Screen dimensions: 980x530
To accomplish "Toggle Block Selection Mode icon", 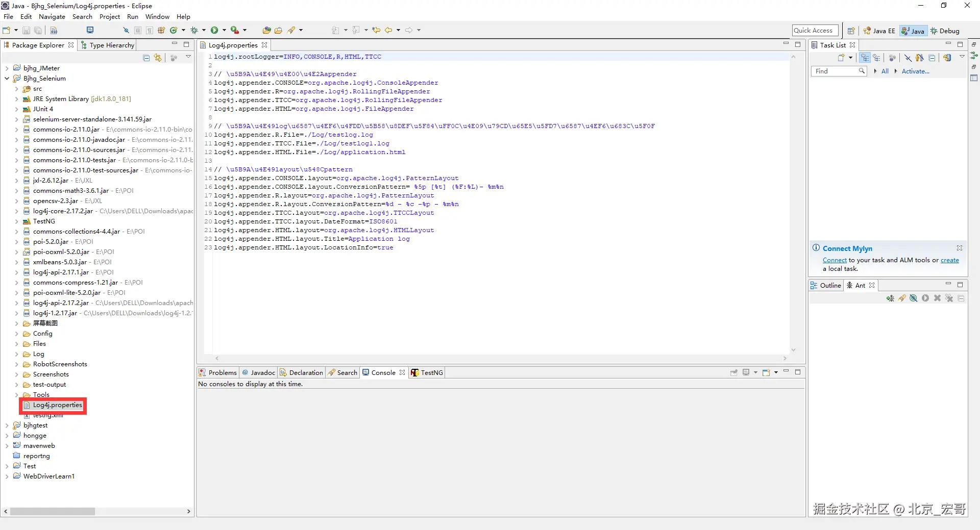I will point(138,31).
